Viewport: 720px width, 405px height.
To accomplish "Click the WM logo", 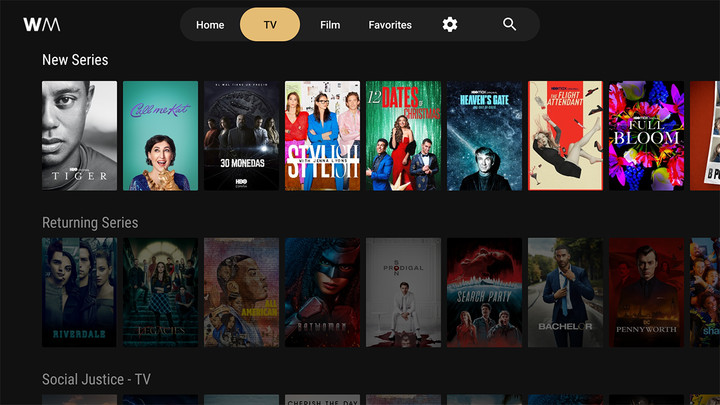I will point(42,24).
